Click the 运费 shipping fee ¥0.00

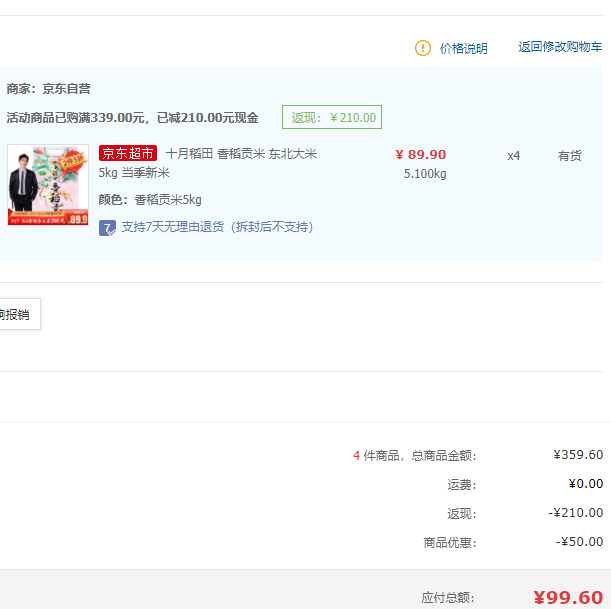pos(585,484)
